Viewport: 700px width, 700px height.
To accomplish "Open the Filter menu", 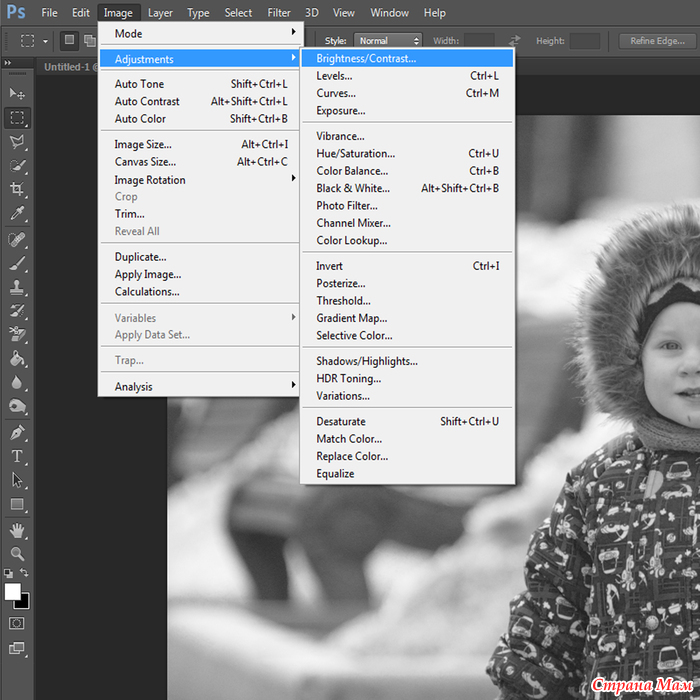I will click(x=279, y=13).
